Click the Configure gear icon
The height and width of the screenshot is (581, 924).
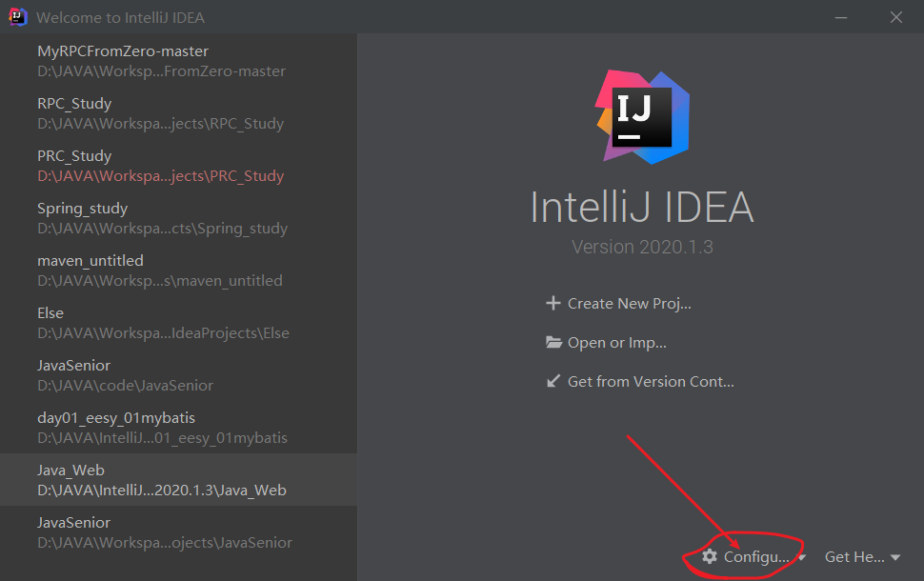tap(710, 556)
